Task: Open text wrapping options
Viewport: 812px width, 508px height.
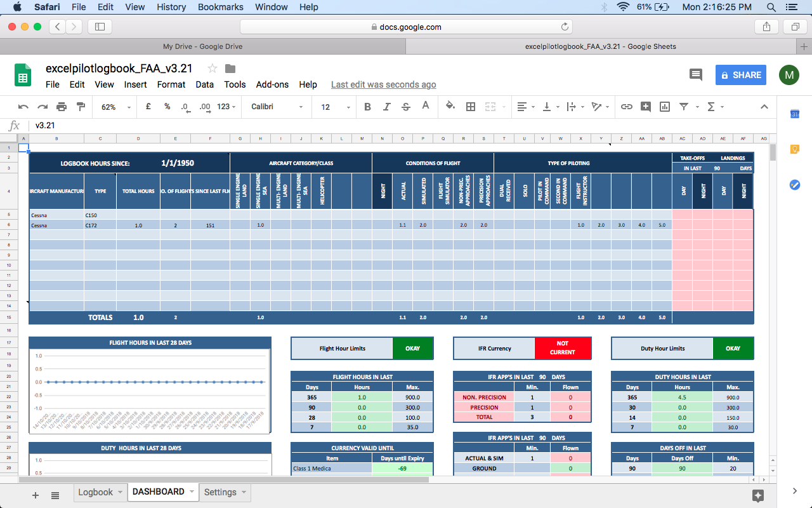Action: click(x=574, y=107)
